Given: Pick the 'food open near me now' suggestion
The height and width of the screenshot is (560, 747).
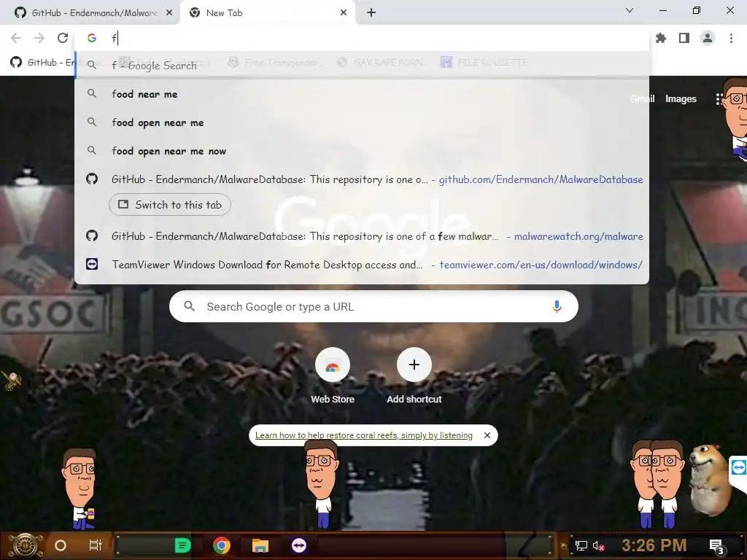Looking at the screenshot, I should (x=362, y=151).
